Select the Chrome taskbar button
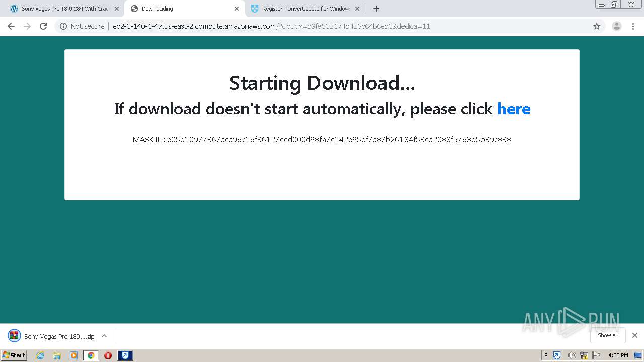644x362 pixels. pos(91,355)
